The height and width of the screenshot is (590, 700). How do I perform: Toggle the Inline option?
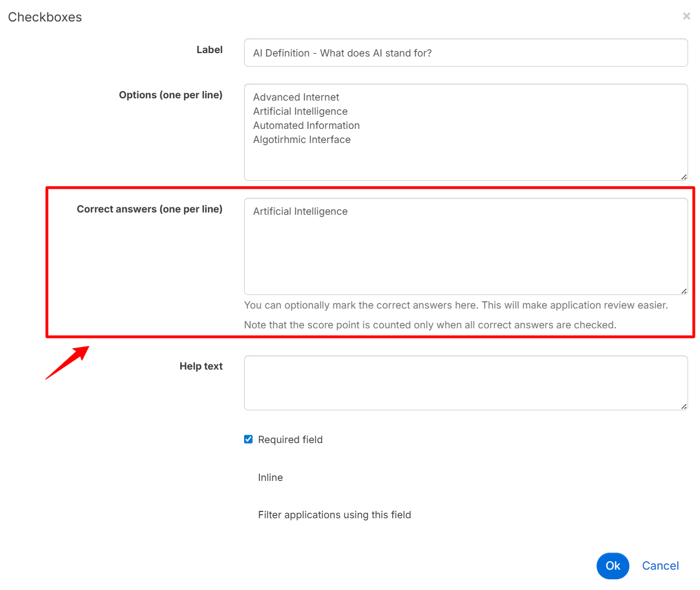pyautogui.click(x=270, y=478)
